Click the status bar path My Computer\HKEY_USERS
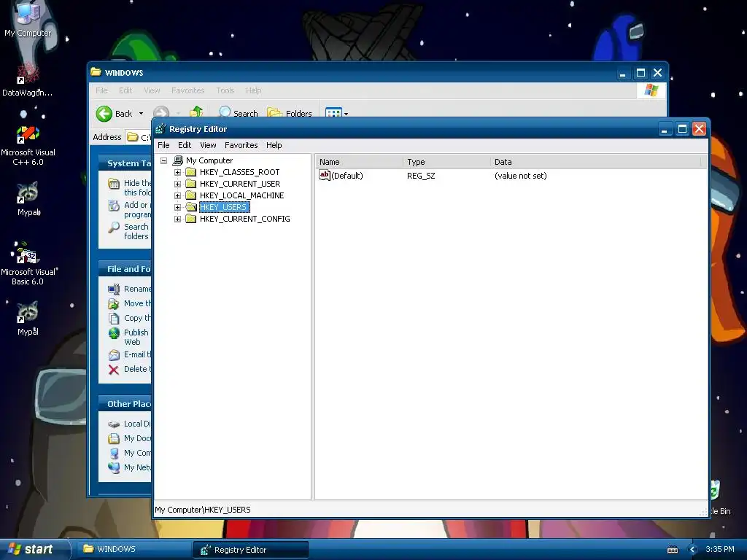Screen dimensions: 747x560 (x=203, y=510)
